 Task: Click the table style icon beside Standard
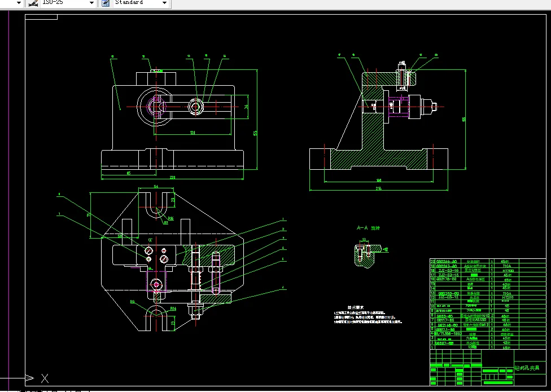(106, 3)
